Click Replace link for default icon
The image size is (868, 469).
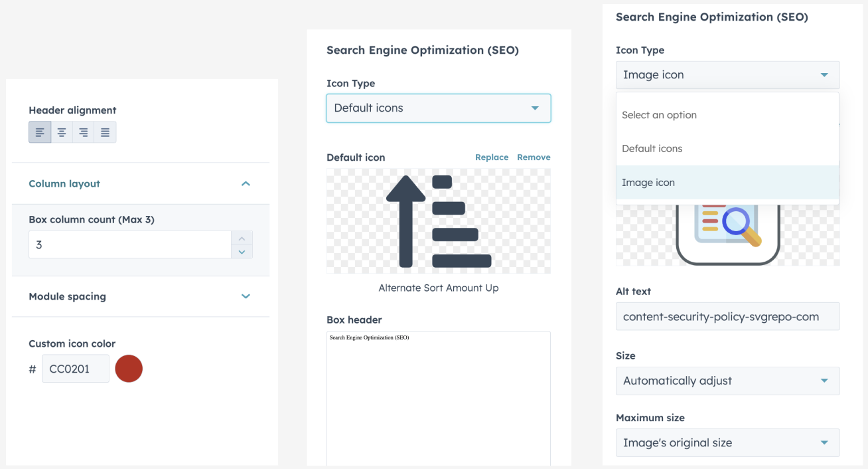click(x=492, y=157)
